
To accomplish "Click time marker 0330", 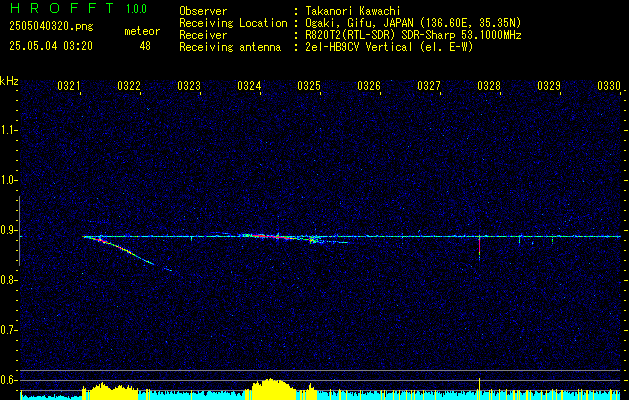I will 609,86.
